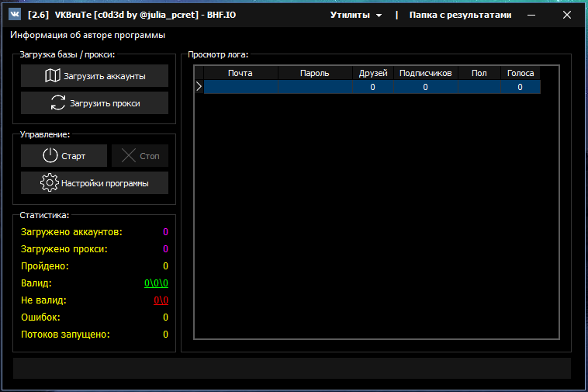Click the Друзей column header
Viewport: 588px width, 392px height.
373,73
